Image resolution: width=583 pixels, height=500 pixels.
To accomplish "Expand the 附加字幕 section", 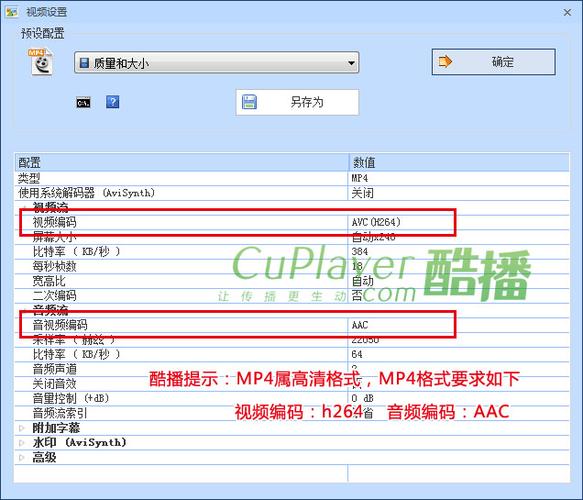I will (22, 428).
